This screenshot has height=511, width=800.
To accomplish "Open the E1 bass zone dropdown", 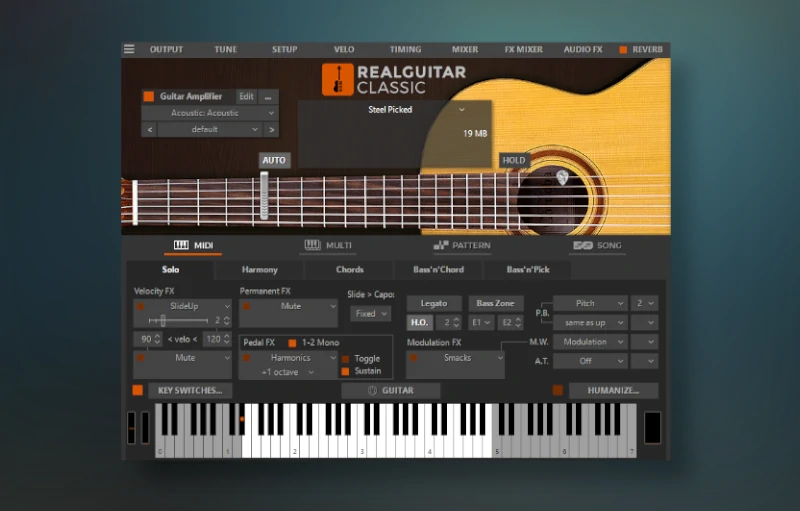I will (x=481, y=322).
